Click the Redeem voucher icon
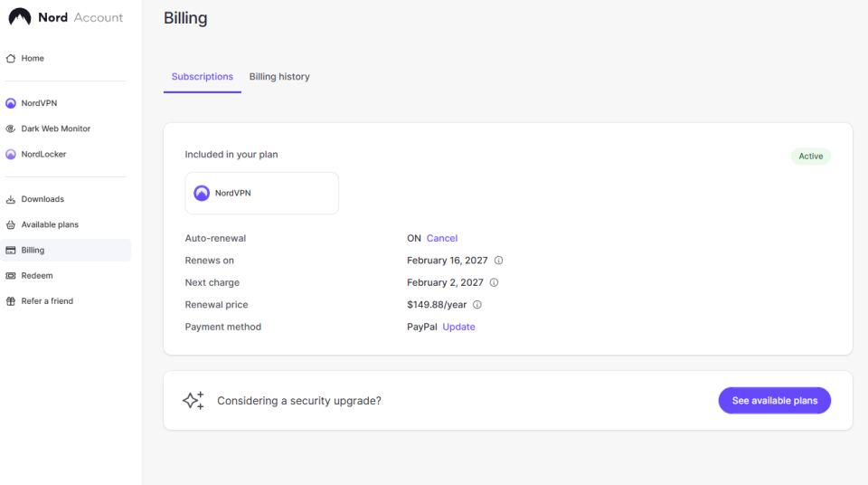 (x=11, y=275)
